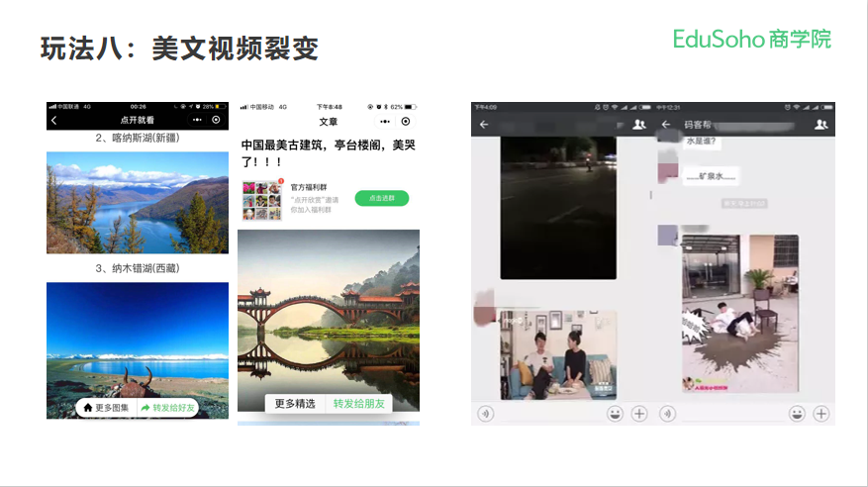
Task: Open three-dot menu in 点开就看 header
Action: (197, 120)
